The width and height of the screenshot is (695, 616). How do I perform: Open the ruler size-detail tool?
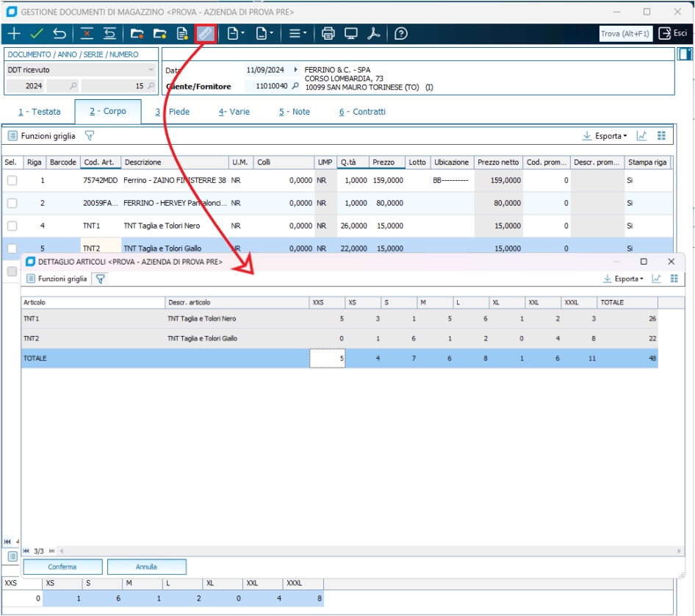(206, 34)
